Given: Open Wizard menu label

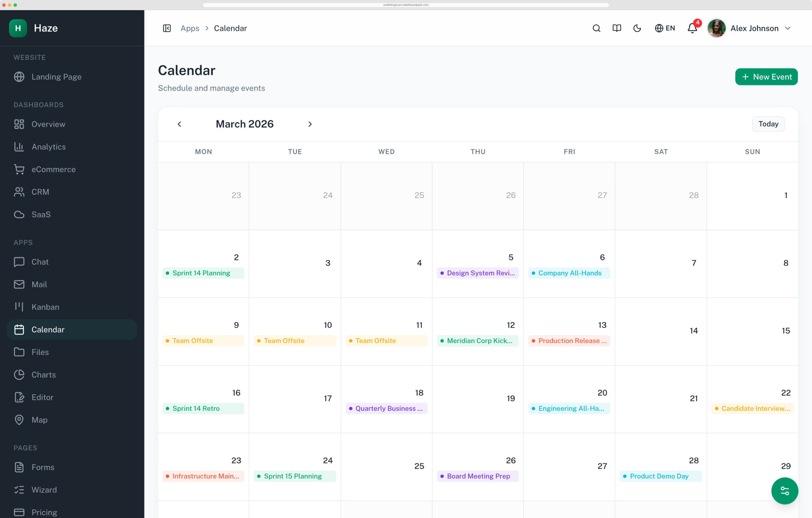Looking at the screenshot, I should click(44, 490).
